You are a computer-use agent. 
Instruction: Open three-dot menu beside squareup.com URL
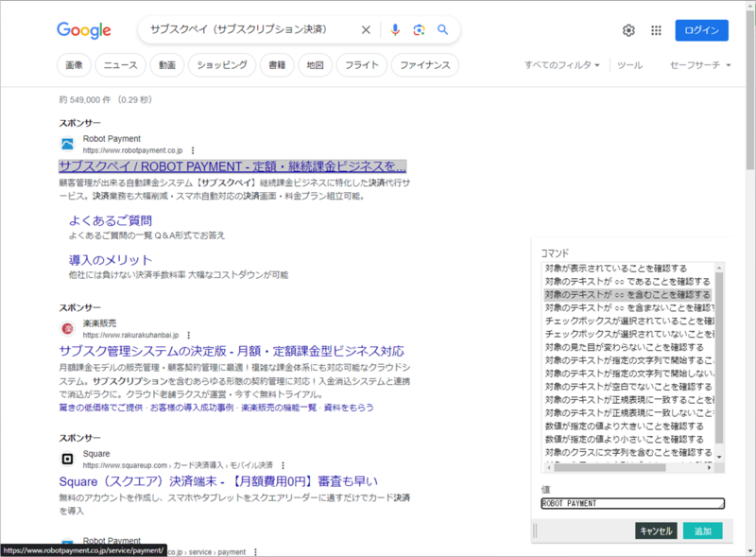click(283, 465)
